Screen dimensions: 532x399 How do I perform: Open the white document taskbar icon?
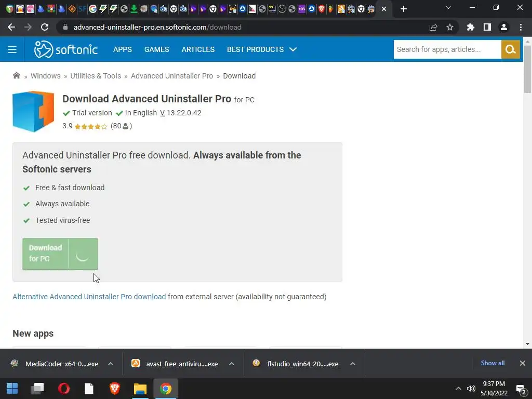pyautogui.click(x=89, y=389)
